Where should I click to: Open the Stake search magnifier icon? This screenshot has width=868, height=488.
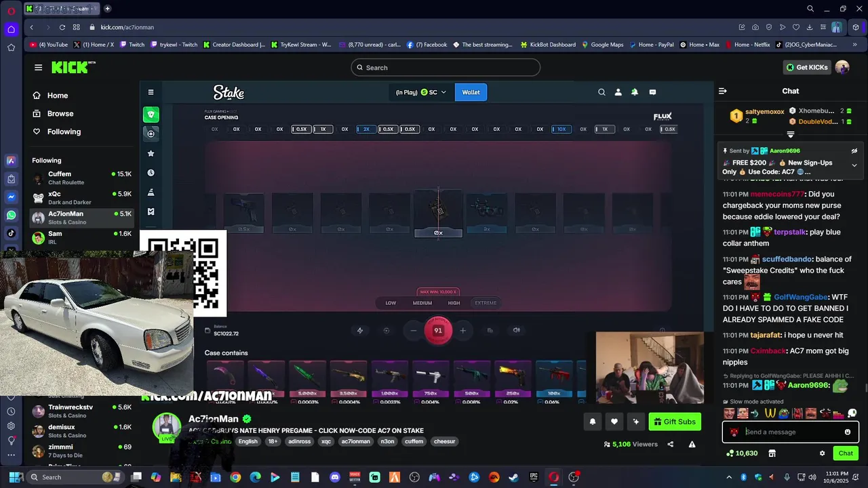(x=601, y=92)
